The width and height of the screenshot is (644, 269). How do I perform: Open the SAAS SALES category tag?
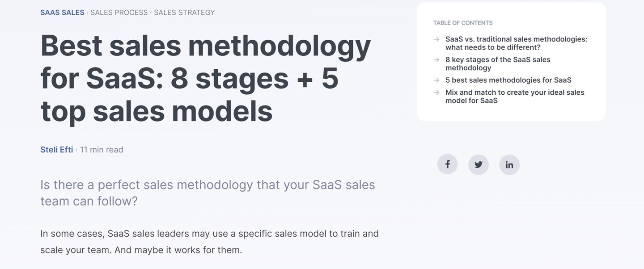pos(62,13)
